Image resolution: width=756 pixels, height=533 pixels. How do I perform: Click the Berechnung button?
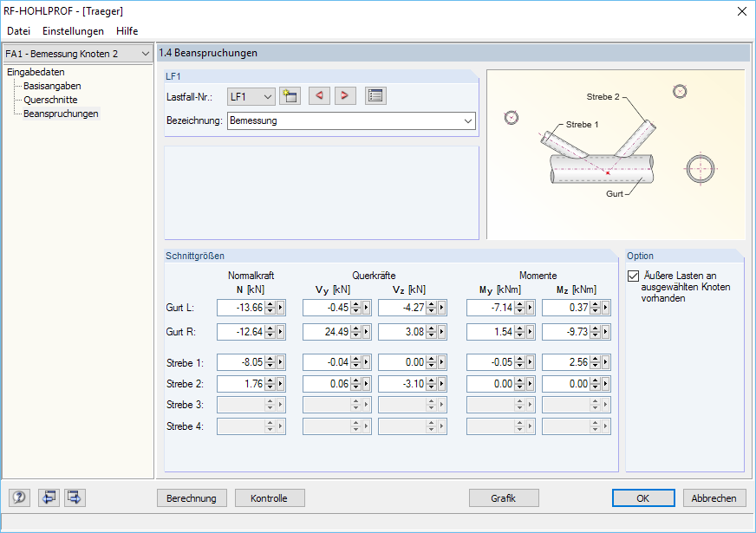(x=192, y=498)
